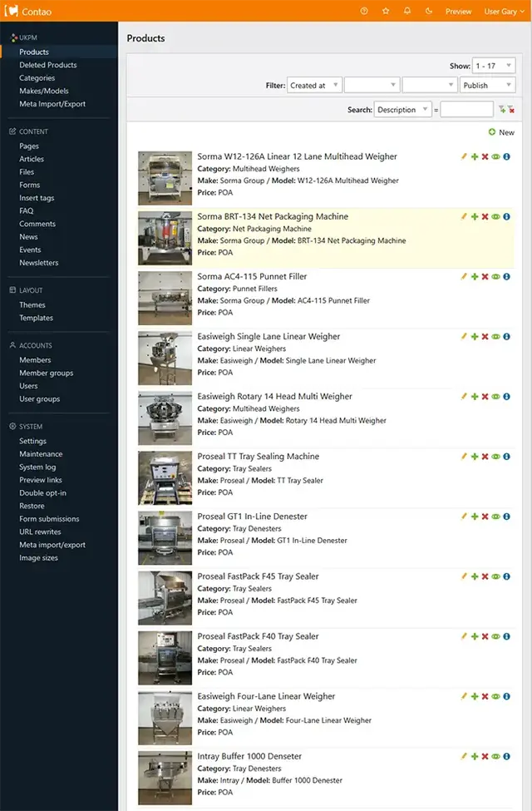Toggle visibility of Easiweigh Four-Lane Linear Weigher
Viewport: 532px width, 811px height.
[495, 696]
